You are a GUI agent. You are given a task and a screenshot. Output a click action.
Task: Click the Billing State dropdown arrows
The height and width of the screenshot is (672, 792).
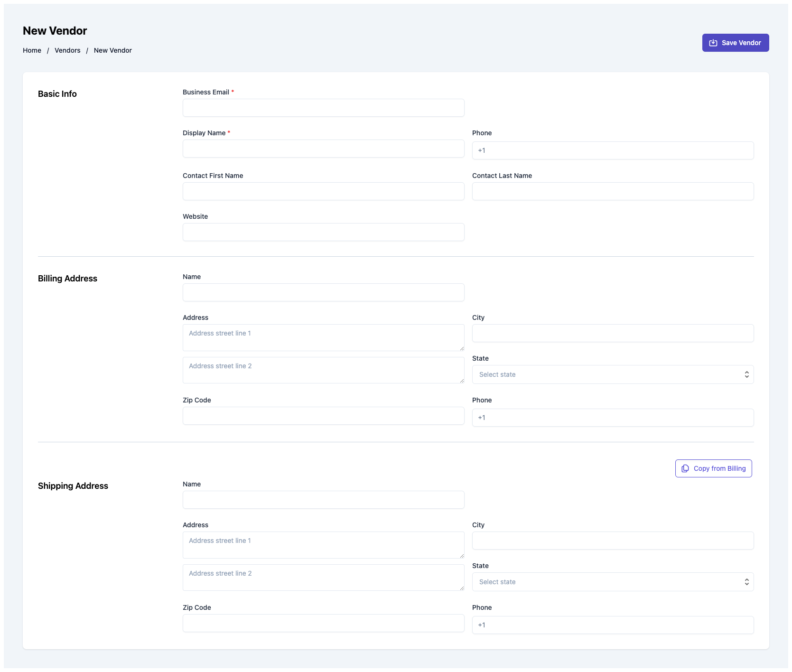pyautogui.click(x=746, y=374)
